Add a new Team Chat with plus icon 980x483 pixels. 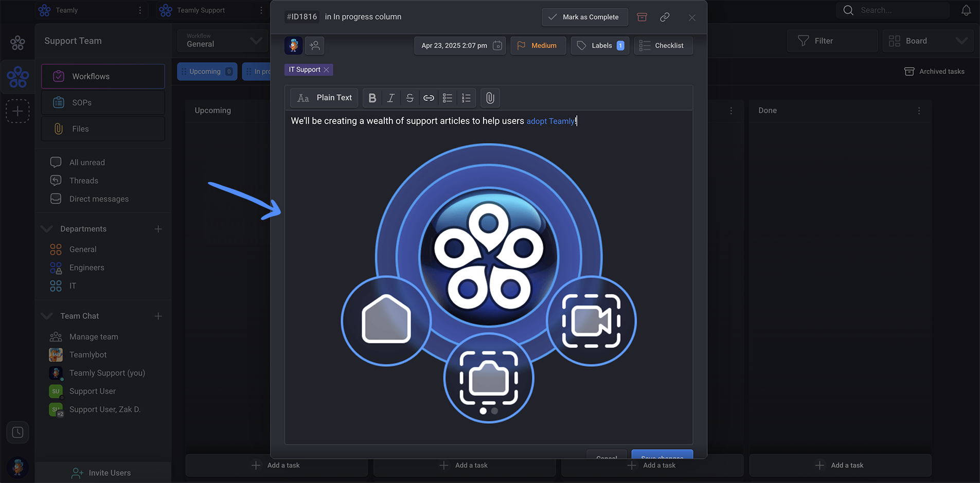point(158,316)
